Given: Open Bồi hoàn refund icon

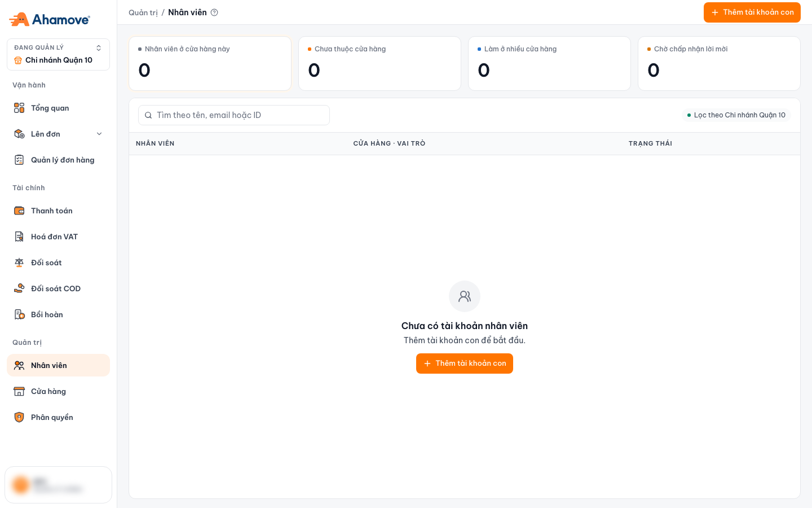Looking at the screenshot, I should click(19, 314).
